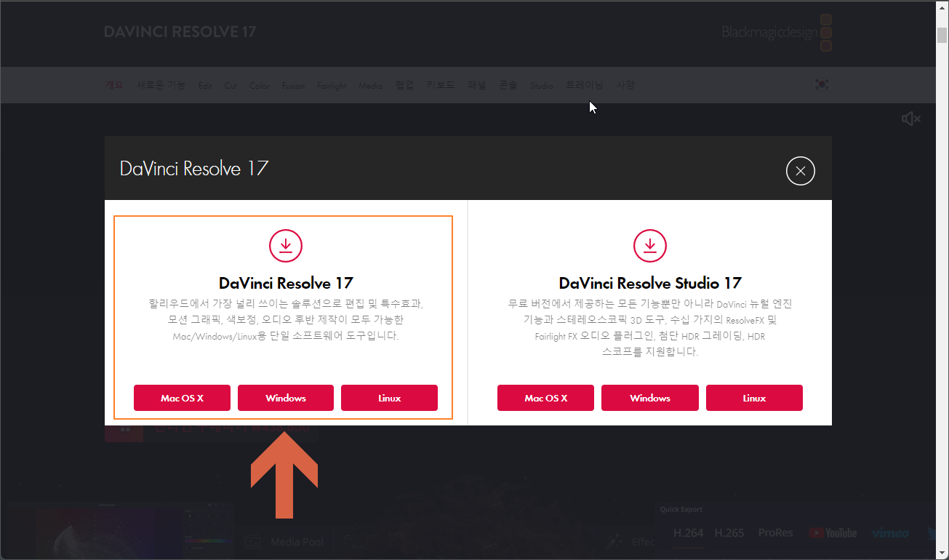Download Resolve Studio 17 for Mac OS X
The height and width of the screenshot is (560, 949).
point(545,398)
